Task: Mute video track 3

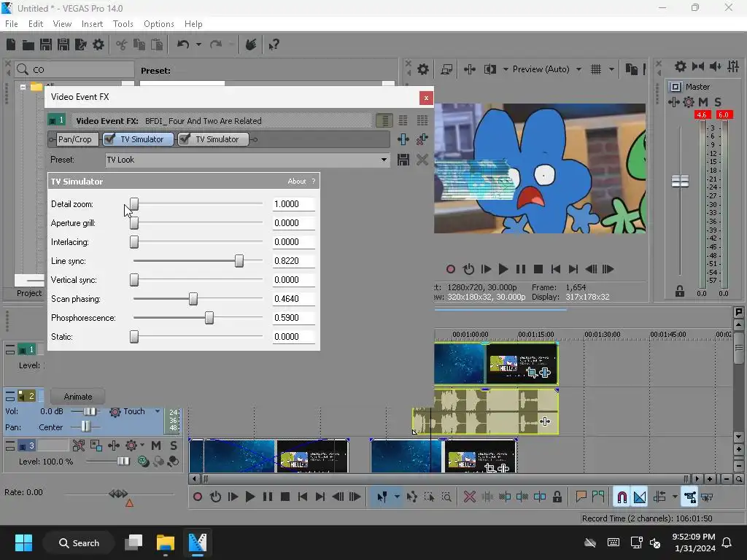Action: tap(156, 446)
